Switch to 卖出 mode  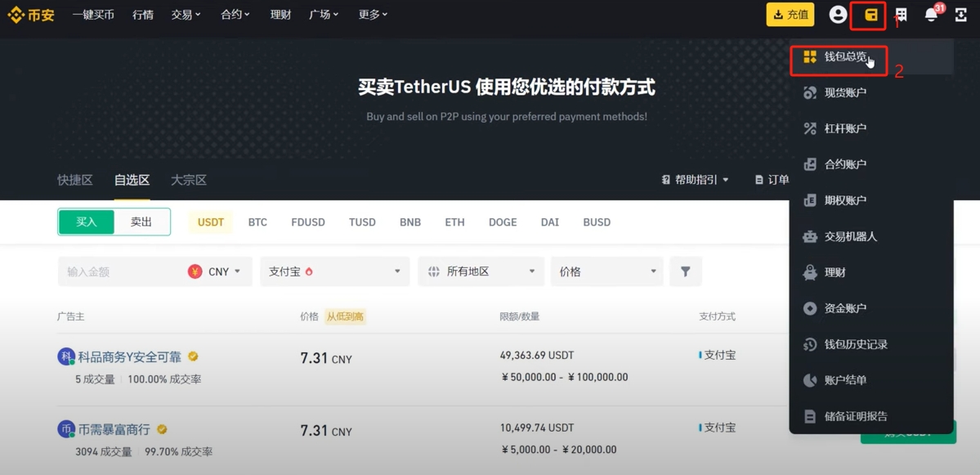tap(141, 222)
